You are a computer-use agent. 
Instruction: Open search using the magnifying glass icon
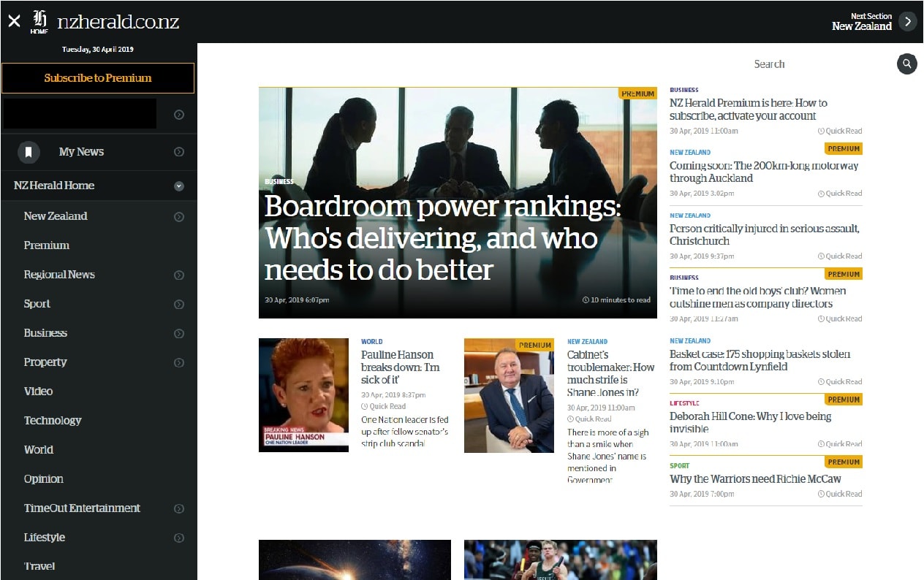pyautogui.click(x=906, y=64)
